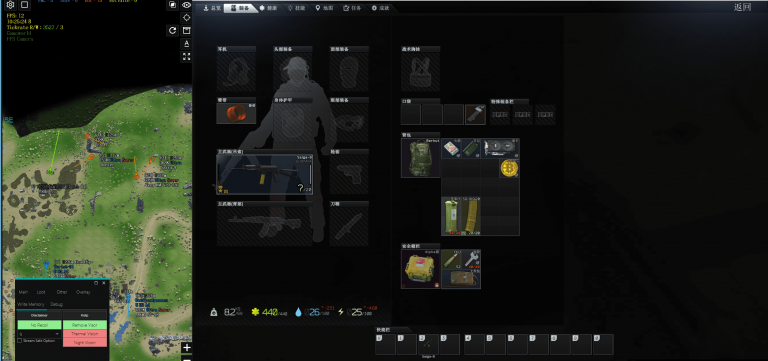Select the Bitcoin coin in the backpack
Screen dimensions: 768x361
coord(509,168)
